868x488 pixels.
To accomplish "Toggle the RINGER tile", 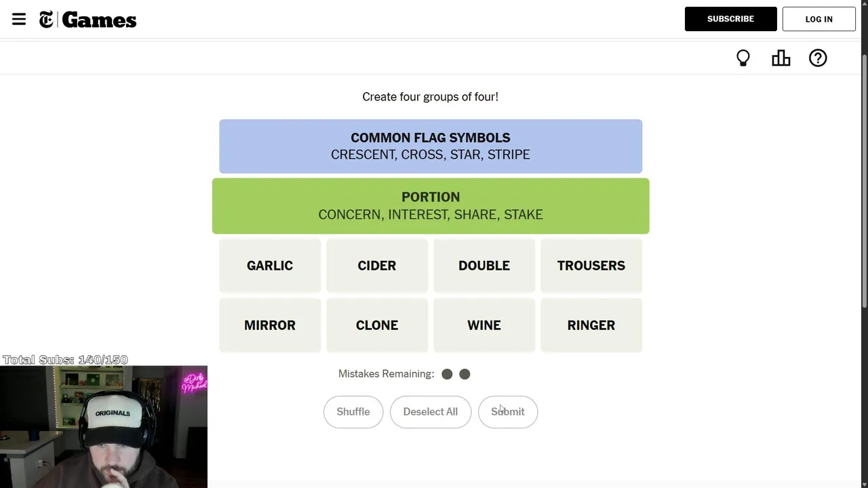I will [x=591, y=325].
